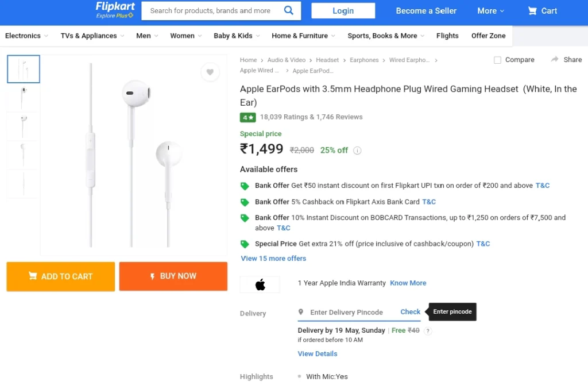Click the ADD TO CART button

(61, 276)
